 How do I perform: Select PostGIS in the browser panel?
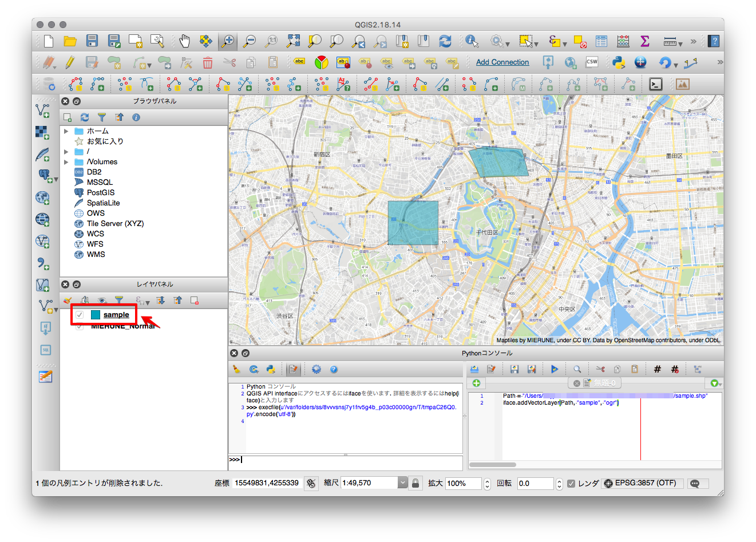(101, 193)
